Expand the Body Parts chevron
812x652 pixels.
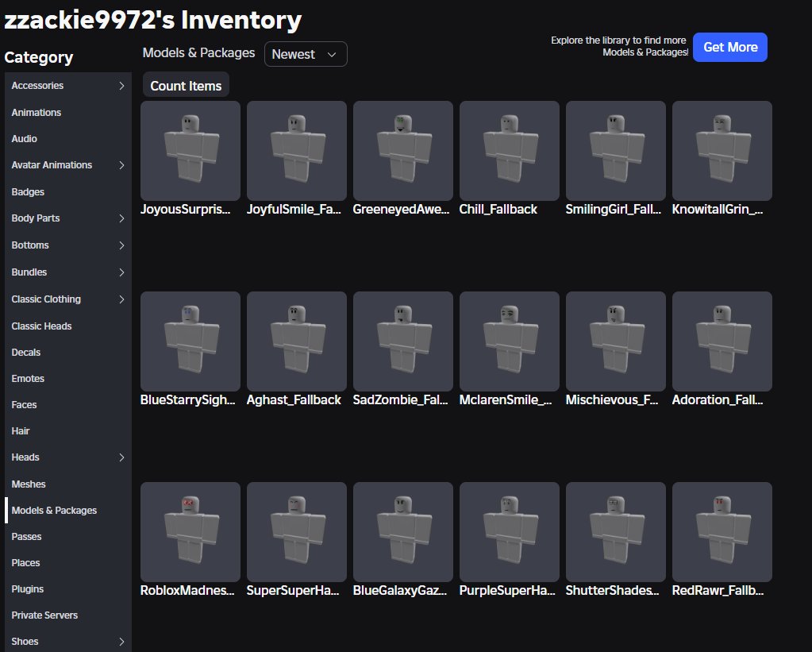click(121, 218)
